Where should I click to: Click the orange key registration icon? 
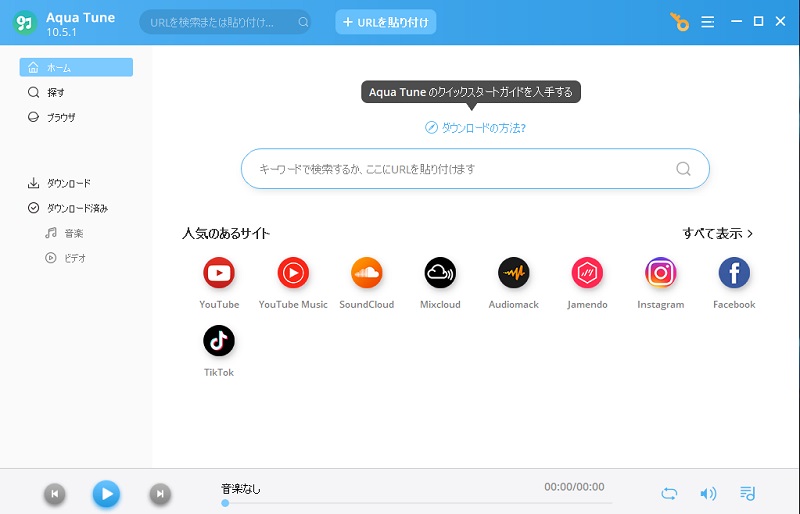(679, 22)
